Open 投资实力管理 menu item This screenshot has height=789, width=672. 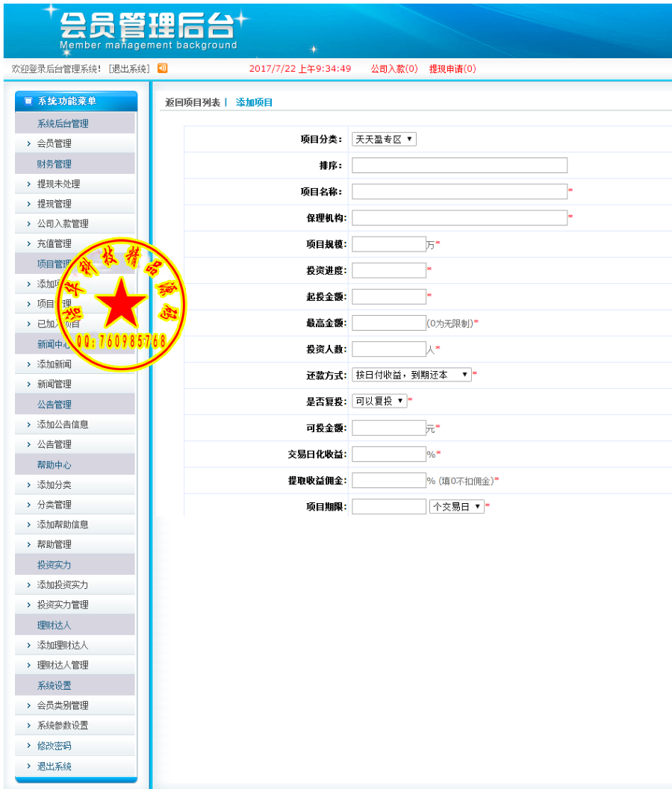coord(63,605)
